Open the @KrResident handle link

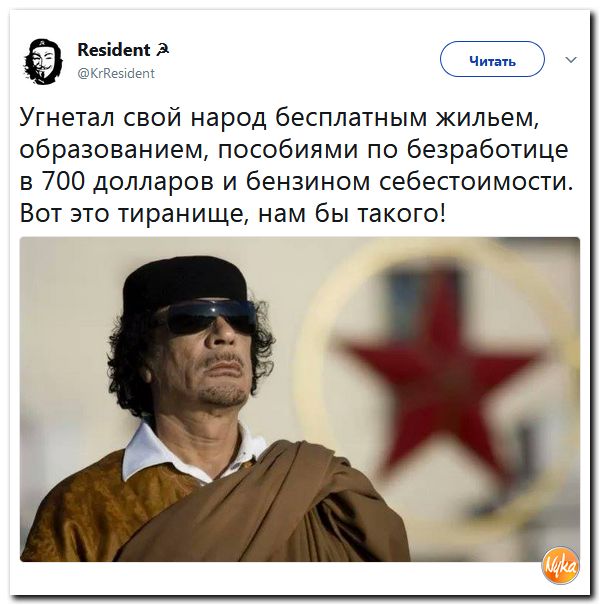point(116,73)
